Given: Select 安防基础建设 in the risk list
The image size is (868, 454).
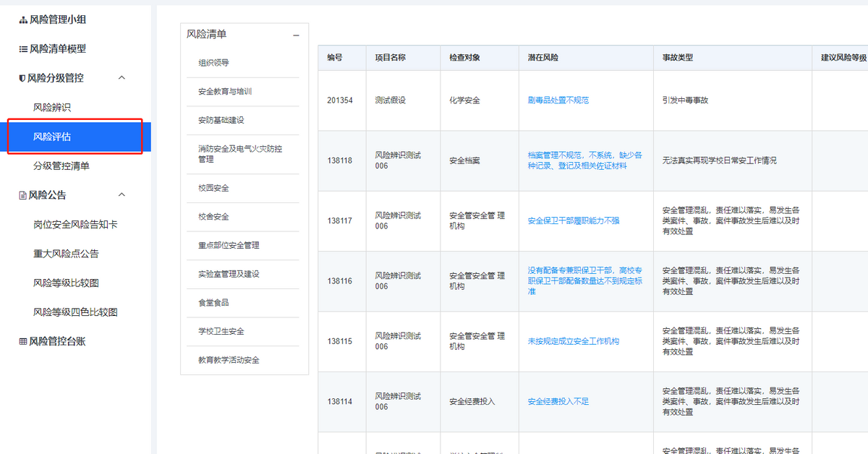Looking at the screenshot, I should 221,120.
